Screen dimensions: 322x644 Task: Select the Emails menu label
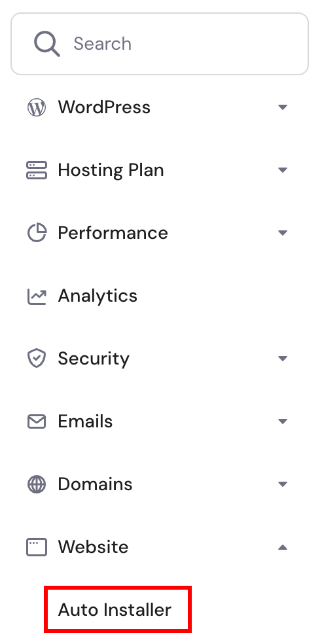pyautogui.click(x=86, y=421)
